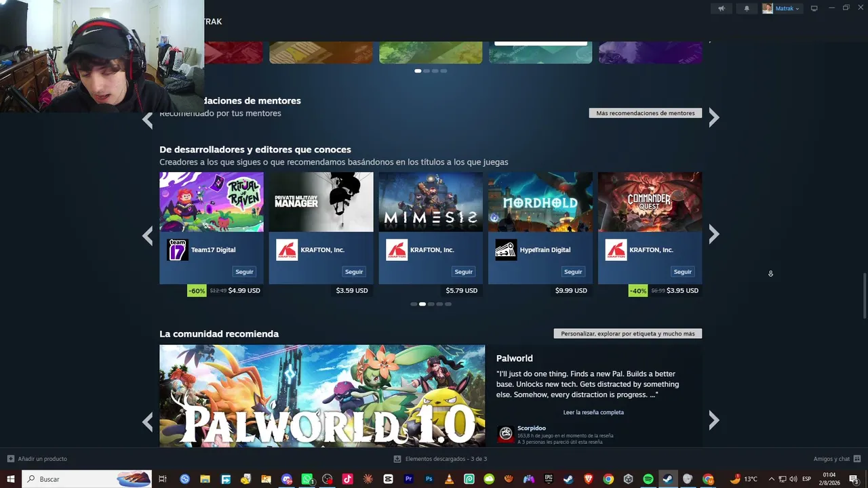This screenshot has height=488, width=868.
Task: Open KRAFTON logo under Commander Quest
Action: point(616,249)
